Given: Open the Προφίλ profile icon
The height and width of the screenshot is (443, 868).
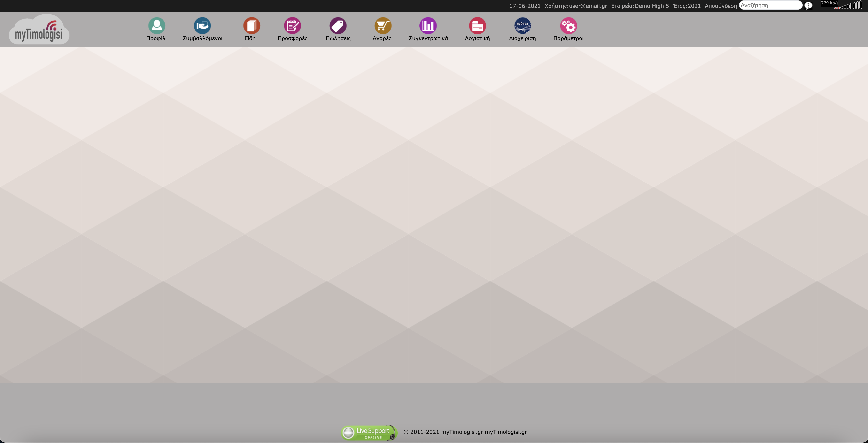Looking at the screenshot, I should (156, 26).
